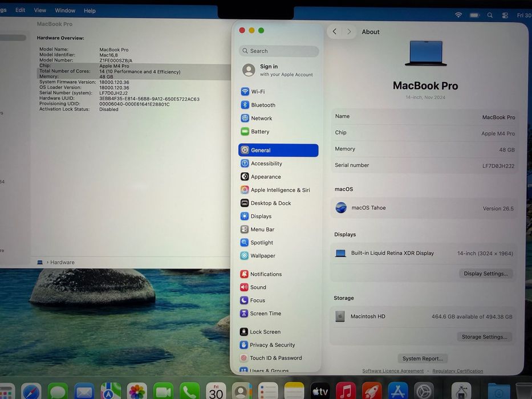Open Control Centre in the menu bar

tap(505, 15)
